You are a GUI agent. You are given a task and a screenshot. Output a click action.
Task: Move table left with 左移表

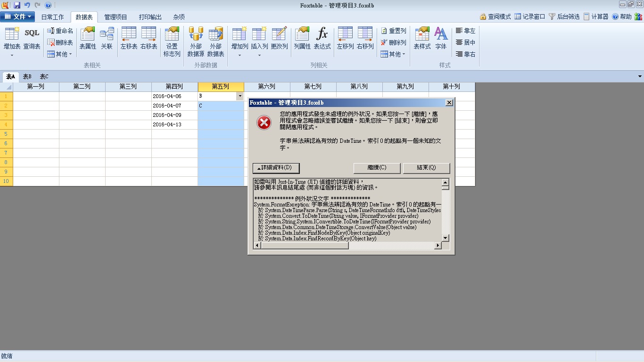129,39
